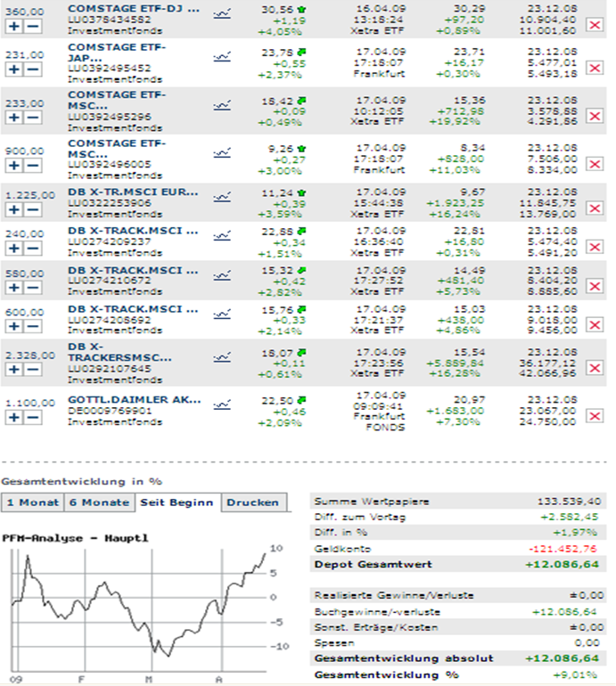Image resolution: width=616 pixels, height=686 pixels.
Task: Open DB X-TRACK.MSCI link above LU0274209237
Action: coord(133,231)
